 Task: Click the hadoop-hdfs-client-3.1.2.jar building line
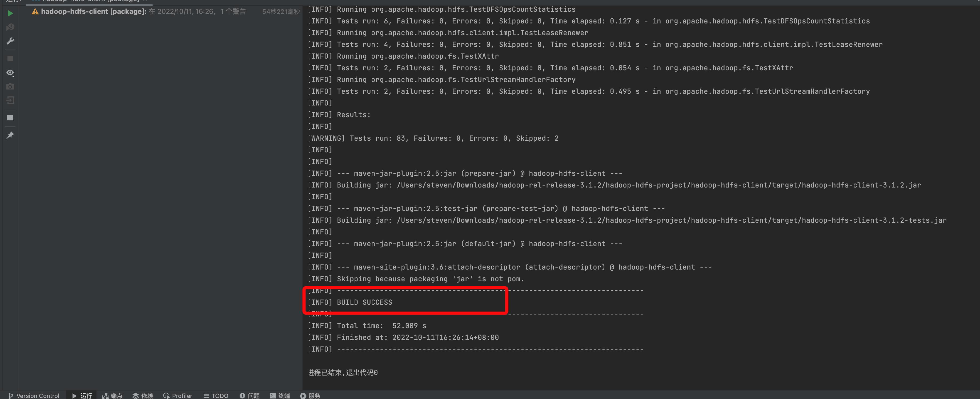pyautogui.click(x=614, y=185)
